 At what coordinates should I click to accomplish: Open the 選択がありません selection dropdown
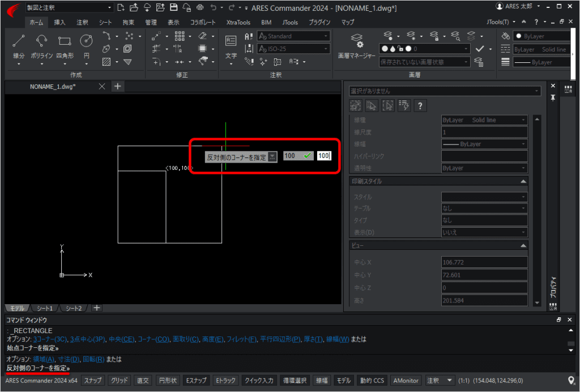(x=445, y=91)
